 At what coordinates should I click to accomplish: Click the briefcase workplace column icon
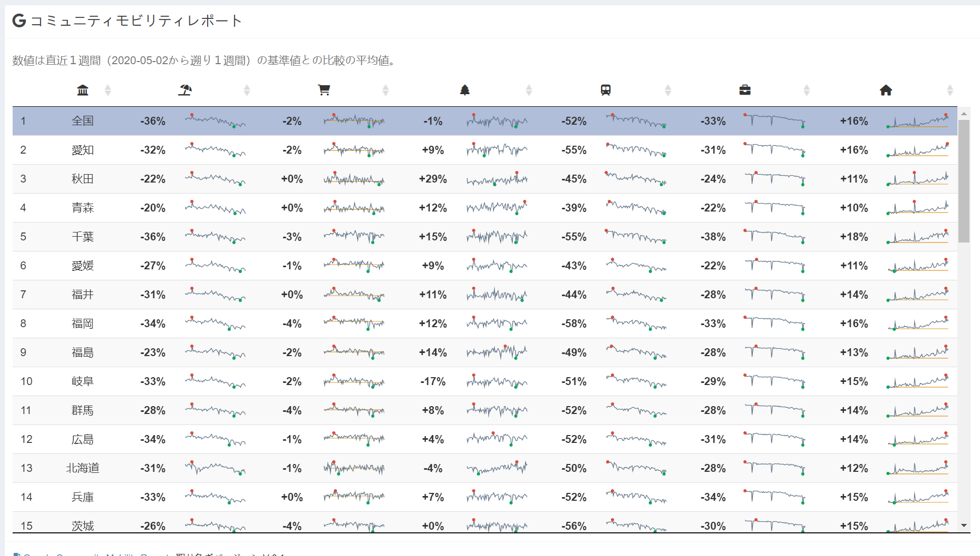tap(745, 90)
